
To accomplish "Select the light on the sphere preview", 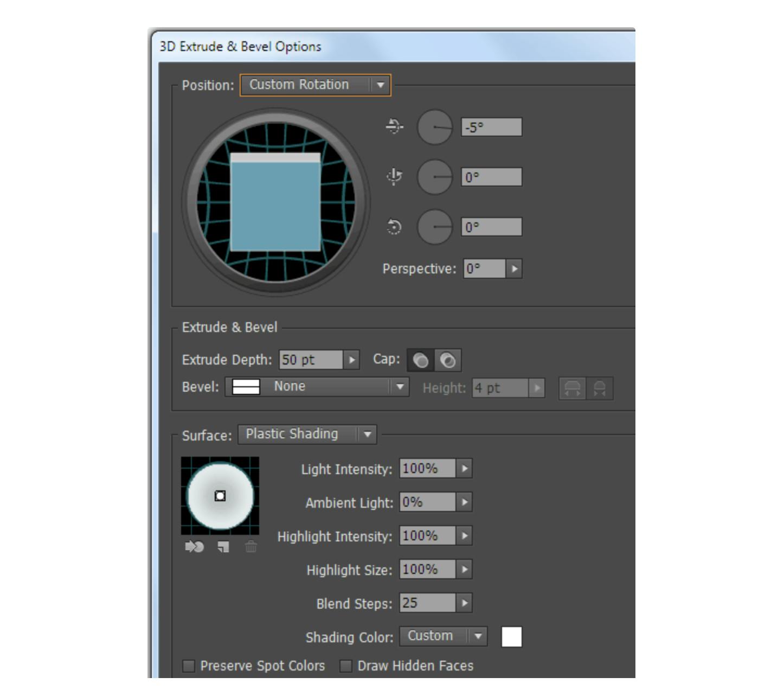I will (x=220, y=494).
